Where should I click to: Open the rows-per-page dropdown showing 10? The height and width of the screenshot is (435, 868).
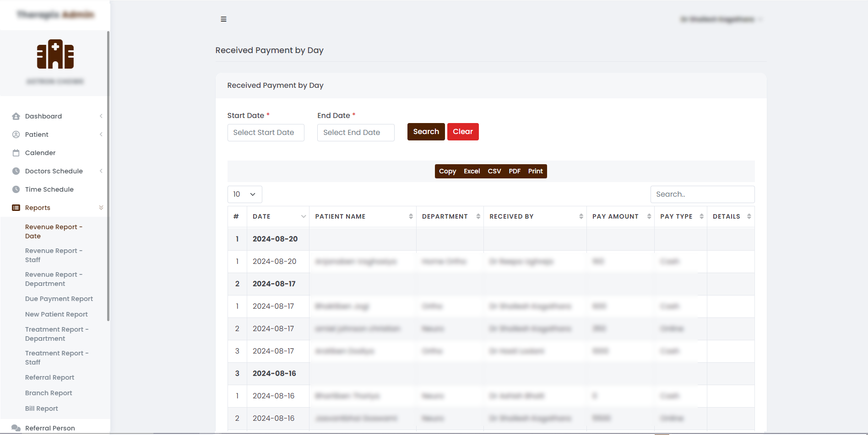point(244,194)
